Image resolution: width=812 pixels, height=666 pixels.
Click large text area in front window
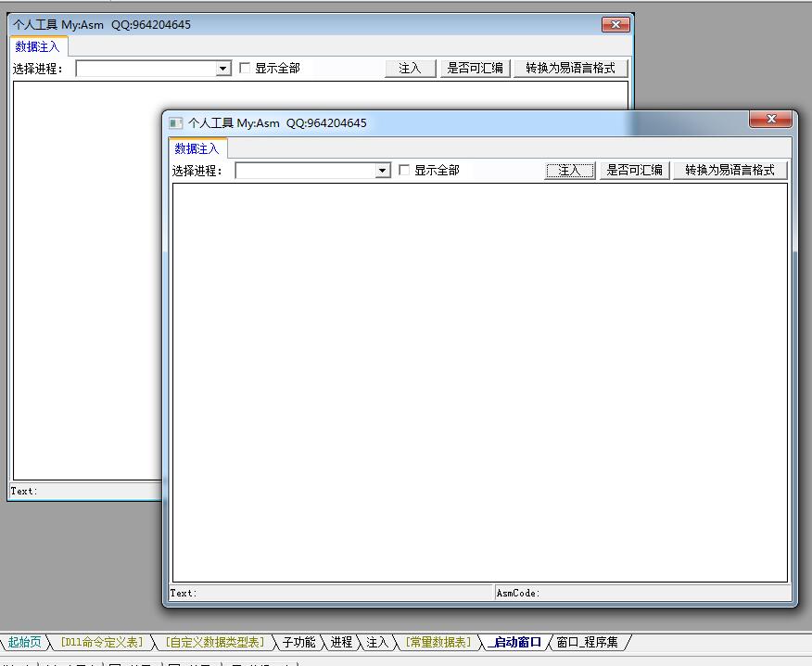pos(480,382)
